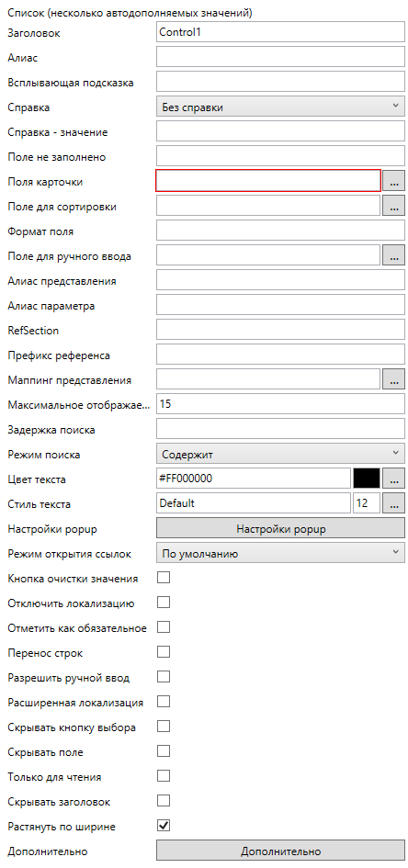Open ellipsis picker for Поле для ручного ввода
This screenshot has height=868, width=408.
(393, 255)
